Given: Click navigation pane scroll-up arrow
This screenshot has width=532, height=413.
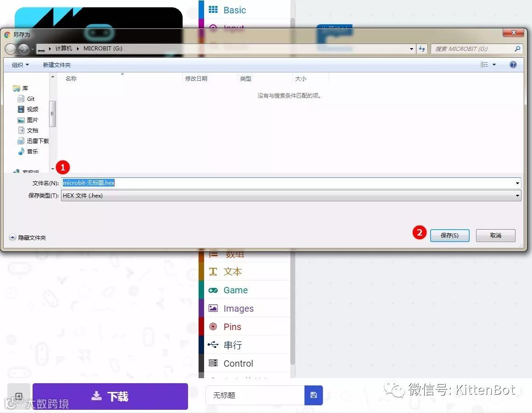Looking at the screenshot, I should coord(53,77).
